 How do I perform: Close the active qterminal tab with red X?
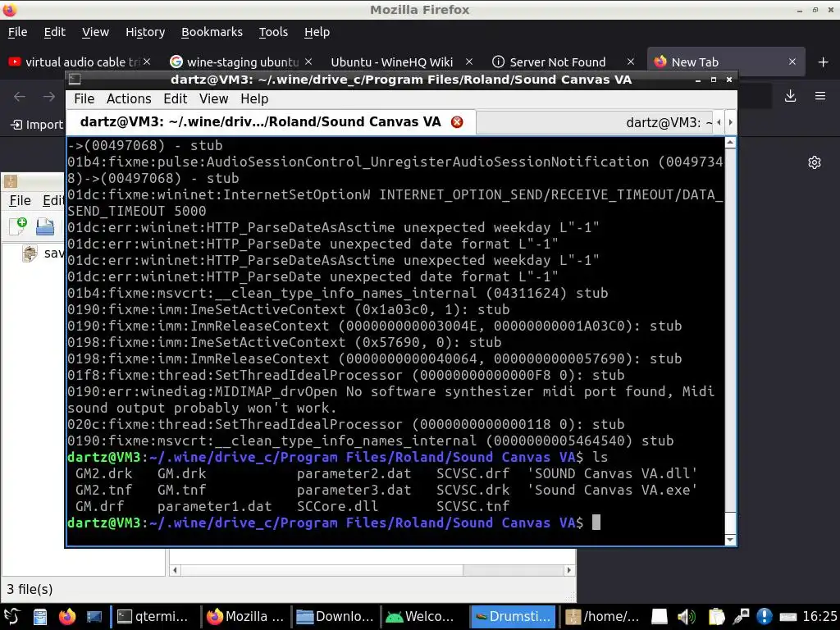tap(457, 122)
